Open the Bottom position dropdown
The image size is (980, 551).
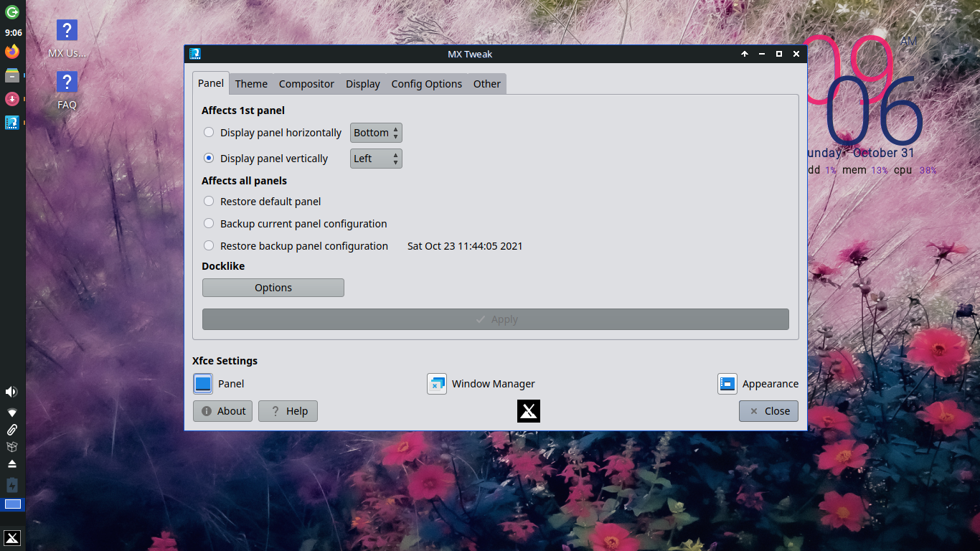tap(376, 133)
